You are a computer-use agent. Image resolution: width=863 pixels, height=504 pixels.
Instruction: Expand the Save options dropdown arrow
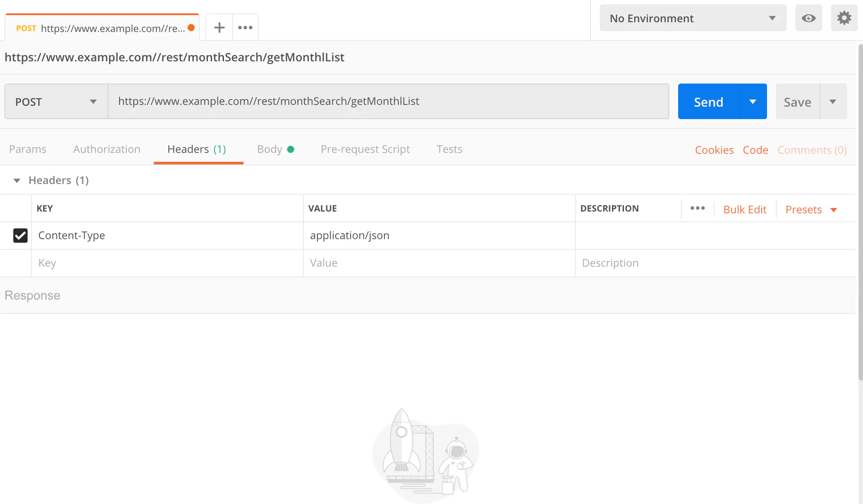coord(833,102)
